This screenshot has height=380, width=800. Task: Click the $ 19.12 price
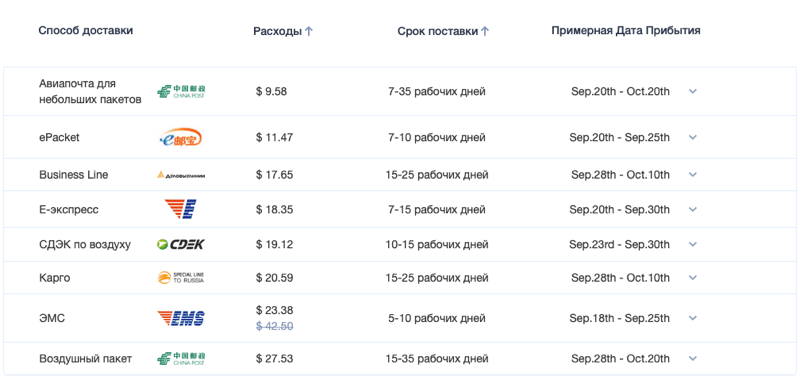[x=274, y=245]
